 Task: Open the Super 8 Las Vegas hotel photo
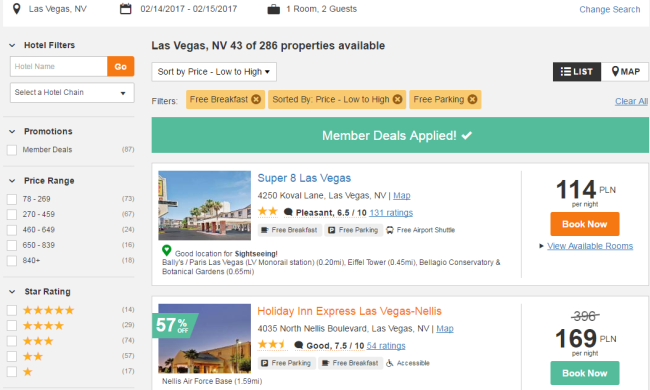coord(204,206)
